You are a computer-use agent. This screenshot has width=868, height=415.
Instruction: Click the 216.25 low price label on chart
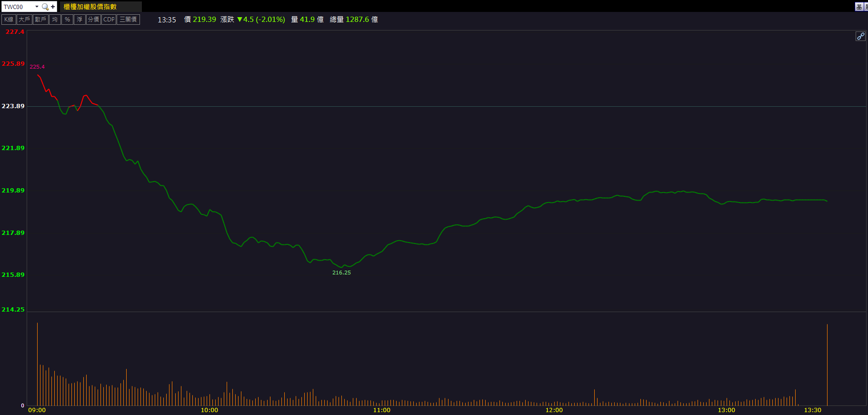pos(341,273)
